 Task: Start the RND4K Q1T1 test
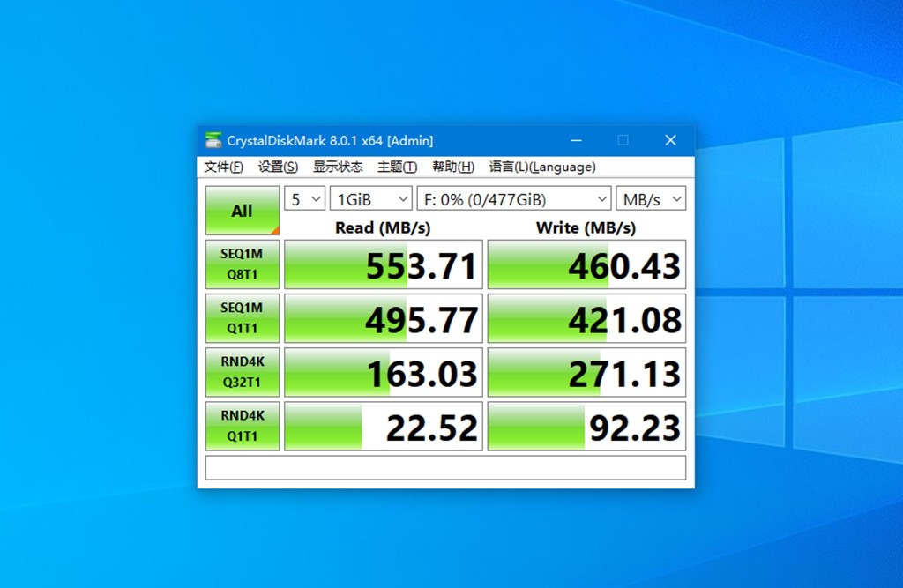pos(243,426)
